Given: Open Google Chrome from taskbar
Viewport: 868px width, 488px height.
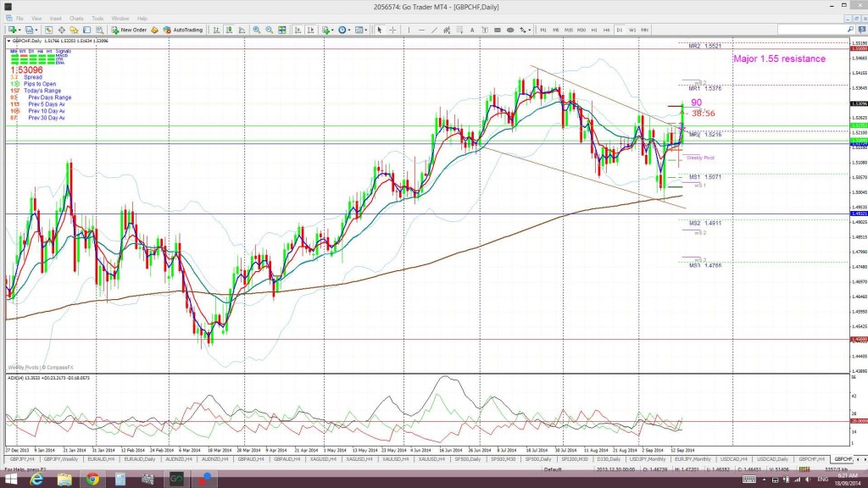Looking at the screenshot, I should [92, 480].
